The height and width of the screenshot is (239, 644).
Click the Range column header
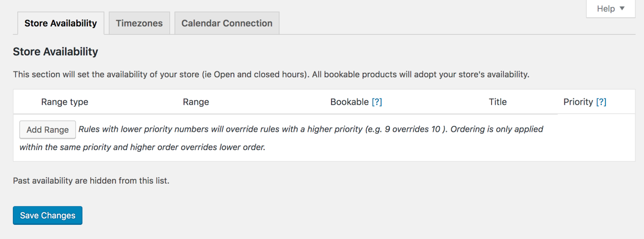click(x=196, y=102)
